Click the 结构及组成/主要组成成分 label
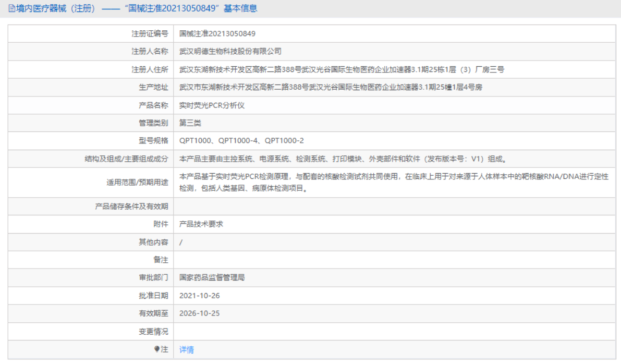 tap(126, 159)
